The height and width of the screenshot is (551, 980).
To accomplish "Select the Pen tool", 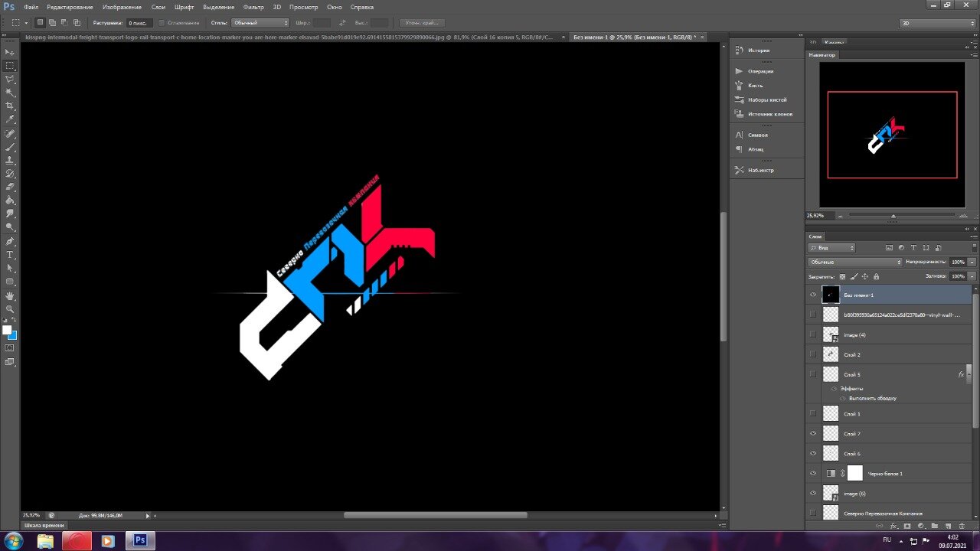I will 10,241.
